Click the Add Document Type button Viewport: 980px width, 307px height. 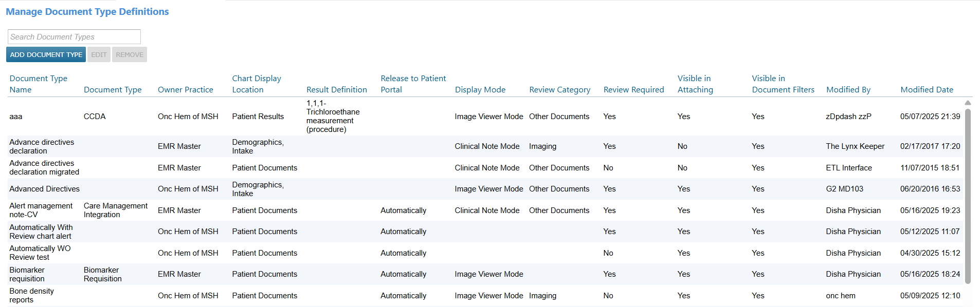tap(46, 54)
